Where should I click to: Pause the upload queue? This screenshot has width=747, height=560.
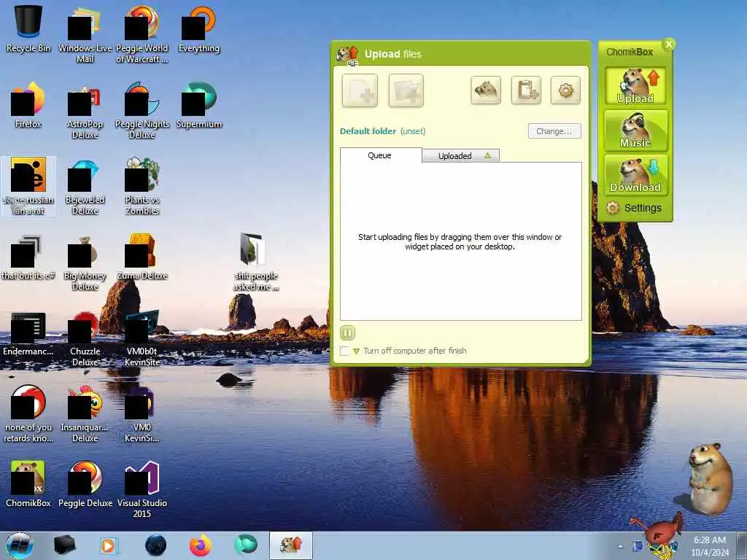[x=347, y=332]
